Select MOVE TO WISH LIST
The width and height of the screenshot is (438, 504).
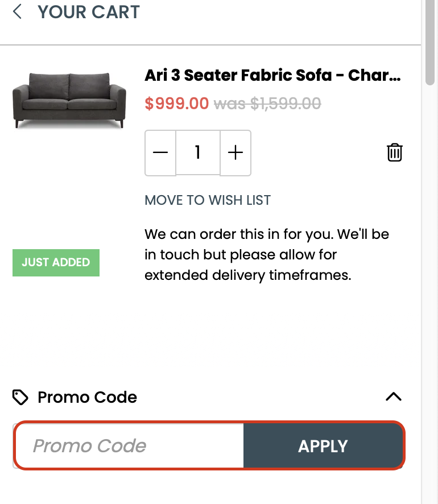tap(207, 200)
